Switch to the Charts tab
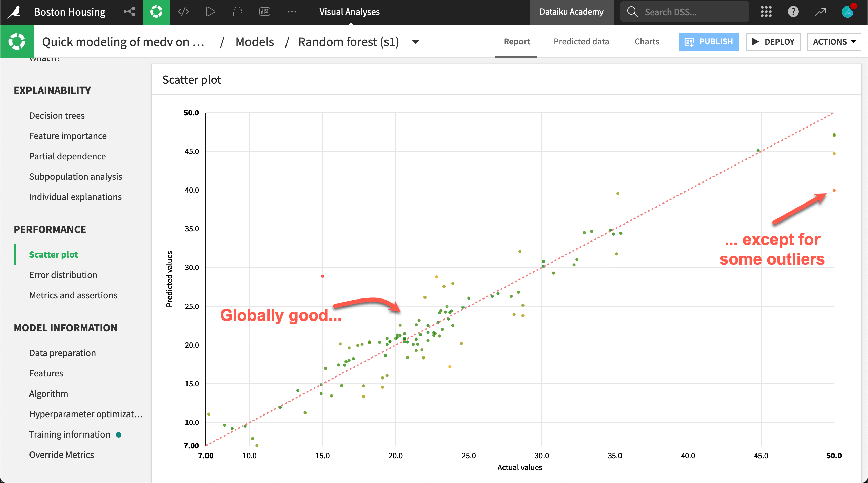 [646, 41]
